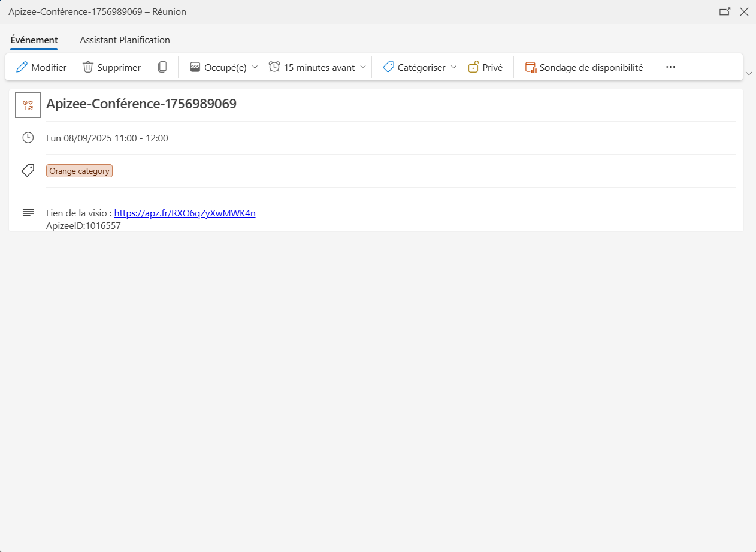Expand the Occupé(e) availability dropdown arrow
The image size is (756, 552).
tap(255, 67)
